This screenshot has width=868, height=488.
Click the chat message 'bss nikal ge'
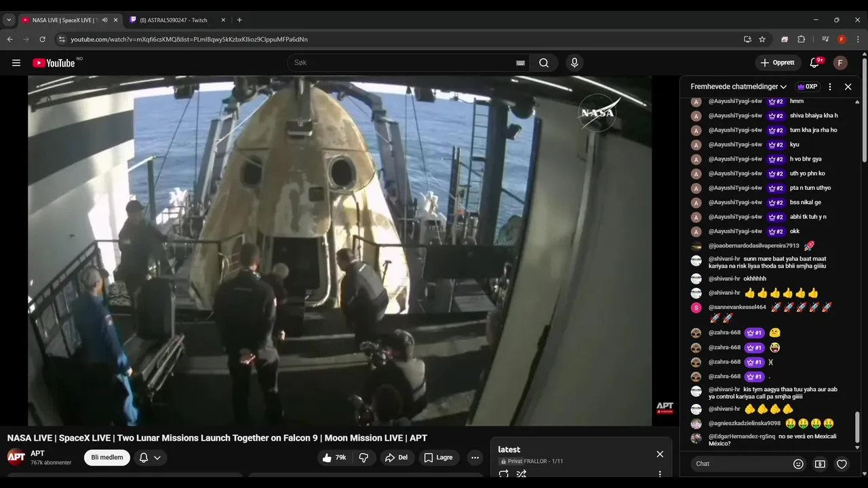(x=806, y=203)
